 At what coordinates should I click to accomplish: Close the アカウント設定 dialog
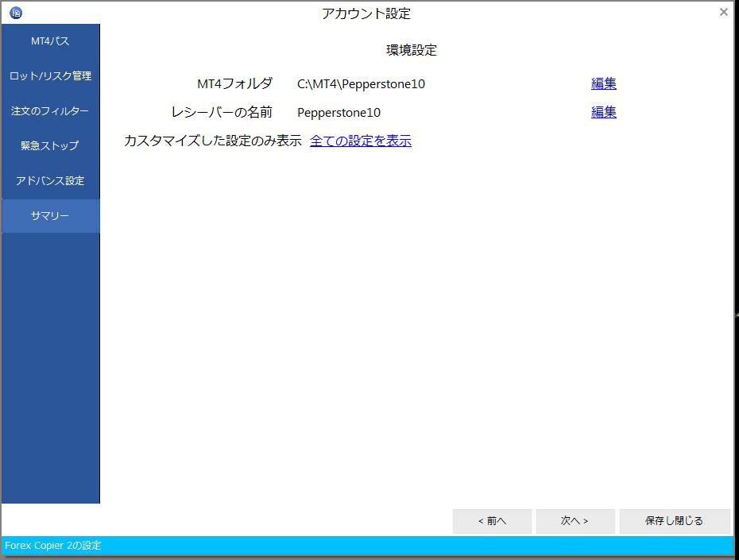[722, 12]
